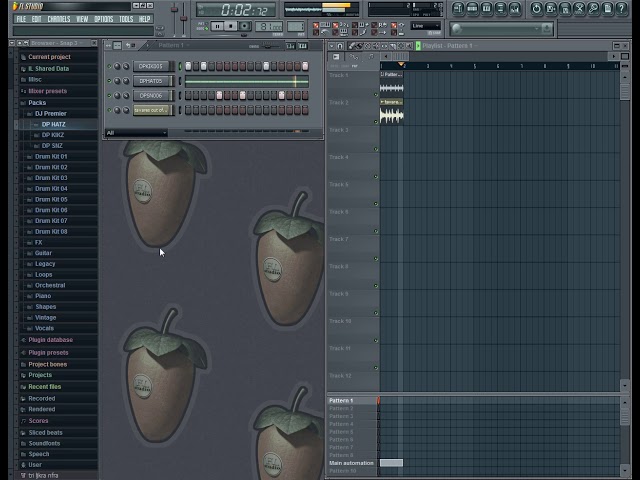Screen dimensions: 640x480
Task: Open the DPHAT05 channel settings button
Action: [x=152, y=81]
